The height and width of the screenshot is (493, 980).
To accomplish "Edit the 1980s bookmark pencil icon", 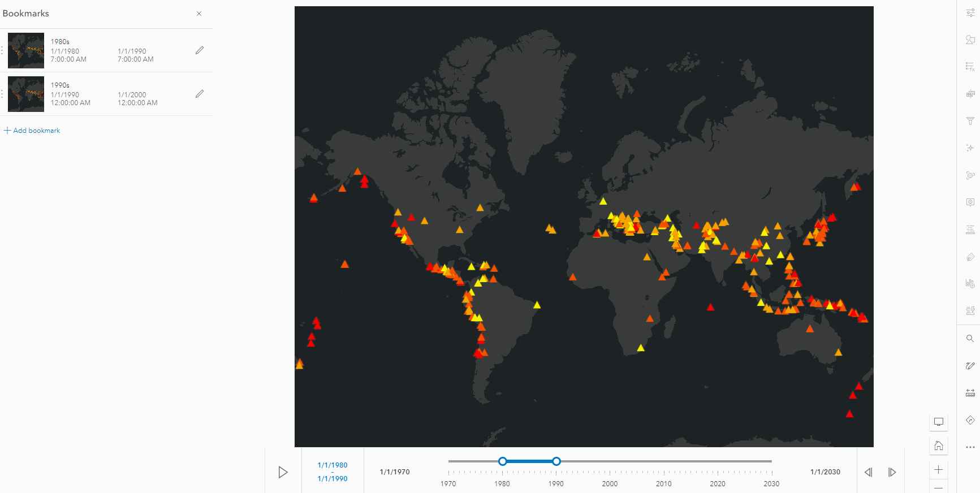I will 200,50.
